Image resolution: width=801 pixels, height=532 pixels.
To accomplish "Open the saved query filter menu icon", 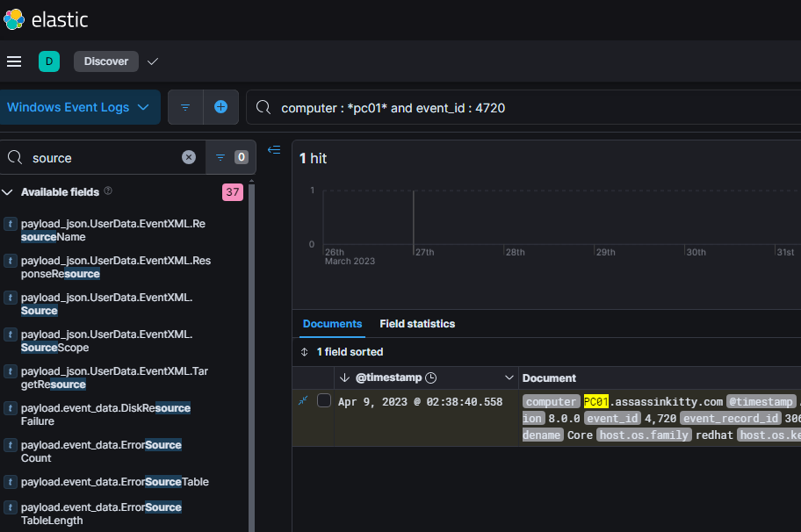I will click(x=185, y=107).
